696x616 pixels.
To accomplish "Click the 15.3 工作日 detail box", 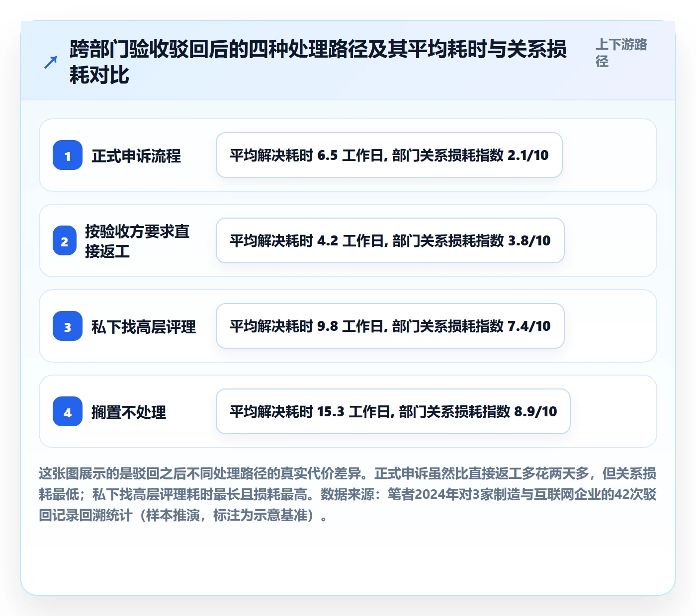I will 393,411.
